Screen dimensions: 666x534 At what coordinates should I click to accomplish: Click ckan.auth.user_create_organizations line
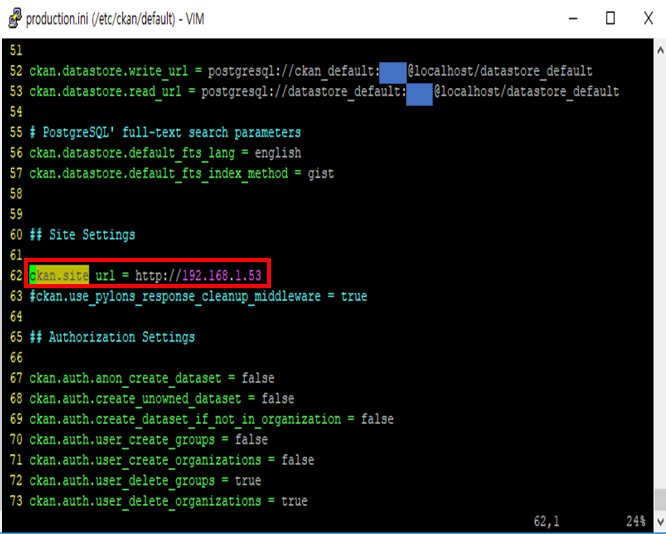(172, 460)
